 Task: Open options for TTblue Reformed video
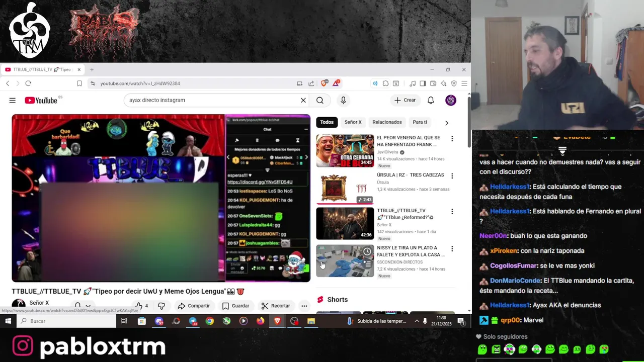452,212
